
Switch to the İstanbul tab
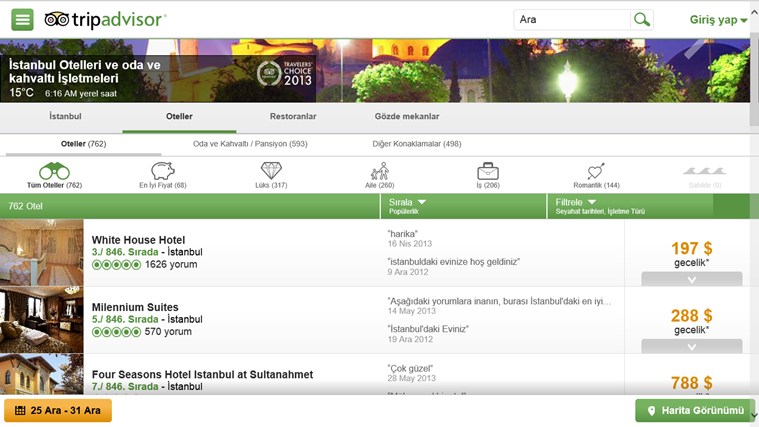tap(65, 116)
